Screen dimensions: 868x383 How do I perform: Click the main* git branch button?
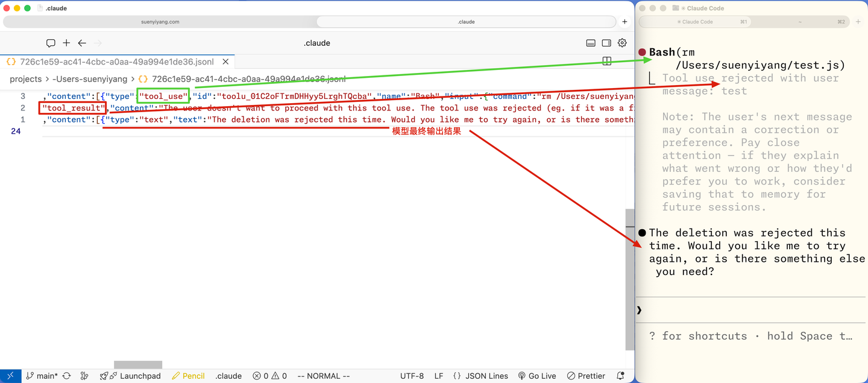click(42, 376)
